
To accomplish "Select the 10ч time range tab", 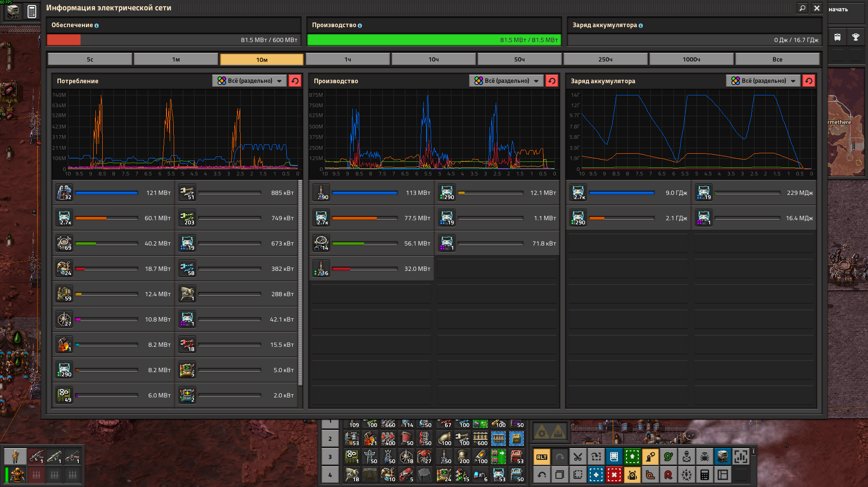I will (434, 59).
